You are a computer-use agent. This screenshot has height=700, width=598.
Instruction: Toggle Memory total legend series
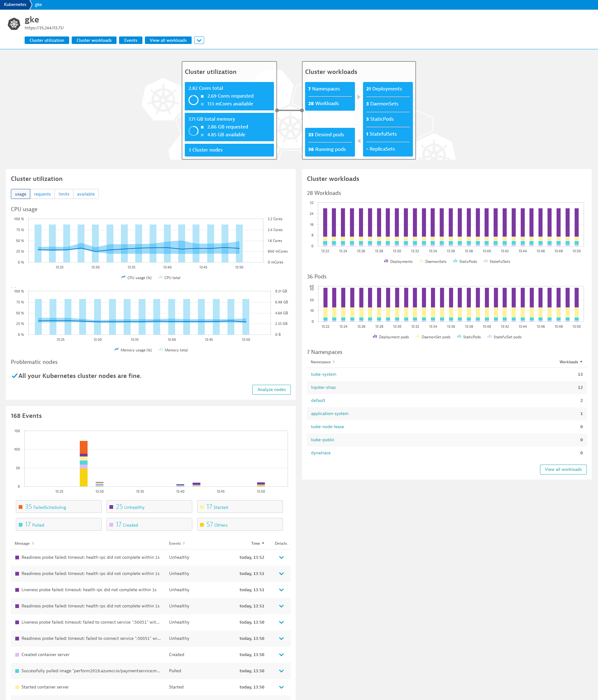[x=173, y=350]
